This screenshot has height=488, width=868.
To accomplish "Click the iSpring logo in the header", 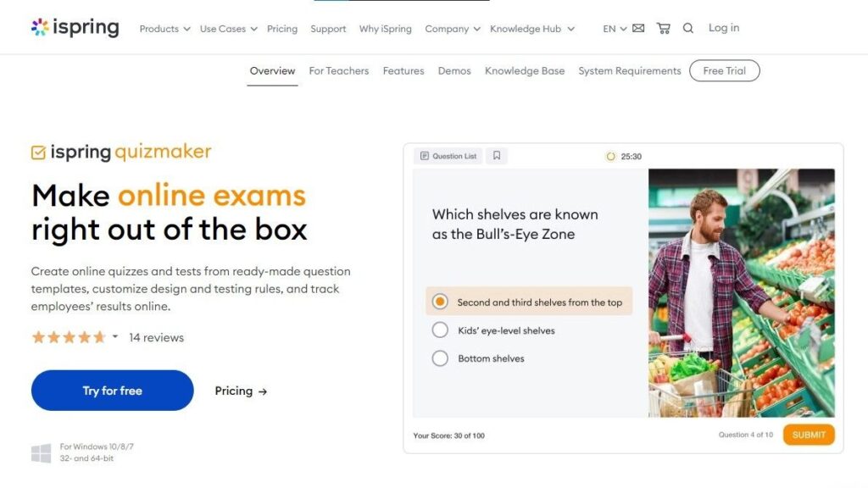I will pyautogui.click(x=75, y=27).
